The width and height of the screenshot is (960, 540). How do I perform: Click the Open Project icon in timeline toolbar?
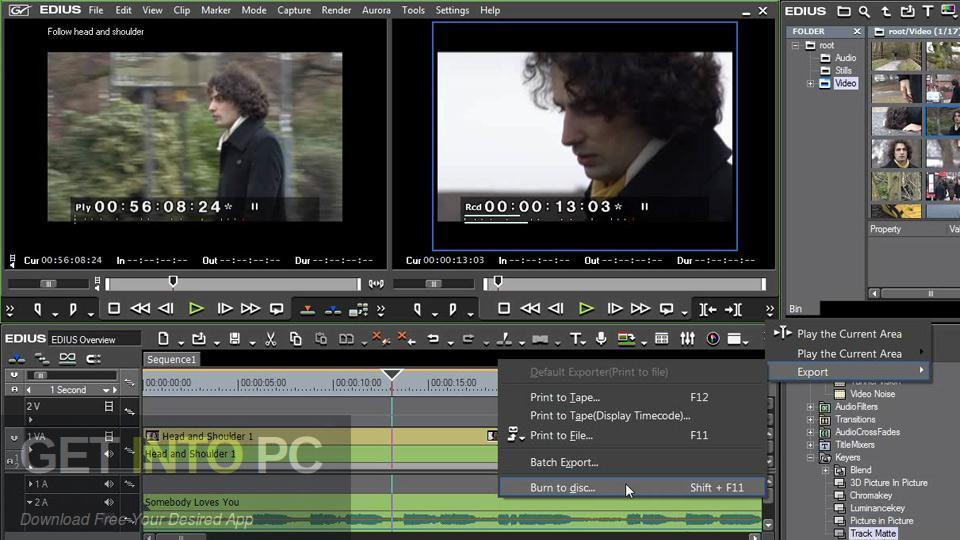[198, 339]
